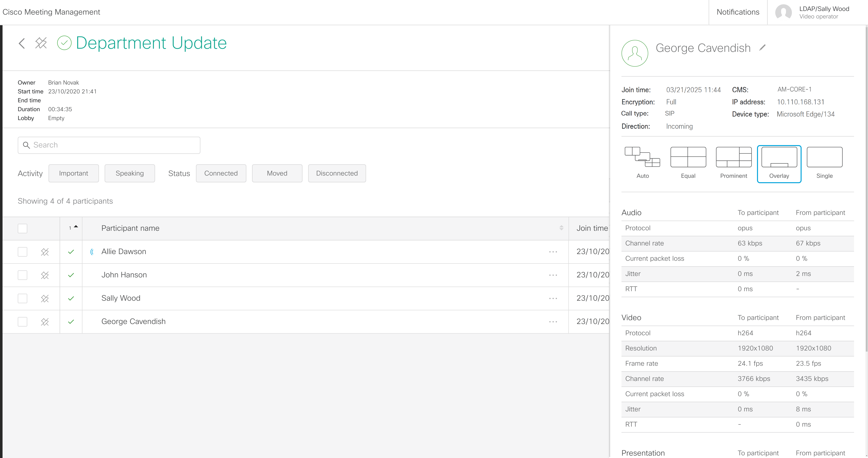This screenshot has width=868, height=458.
Task: Check the box for Allie Dawson
Action: 23,252
